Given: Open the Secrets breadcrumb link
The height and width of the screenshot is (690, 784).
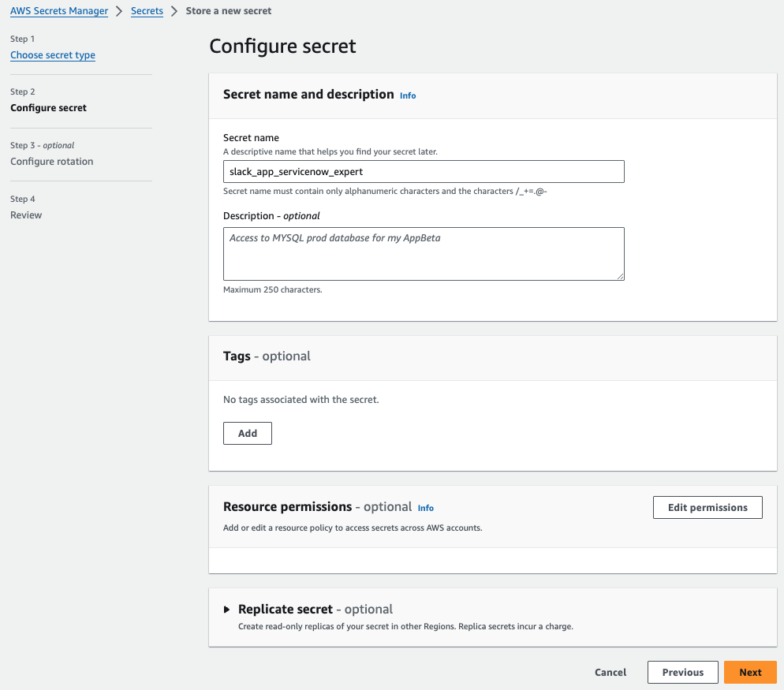Looking at the screenshot, I should coord(147,11).
